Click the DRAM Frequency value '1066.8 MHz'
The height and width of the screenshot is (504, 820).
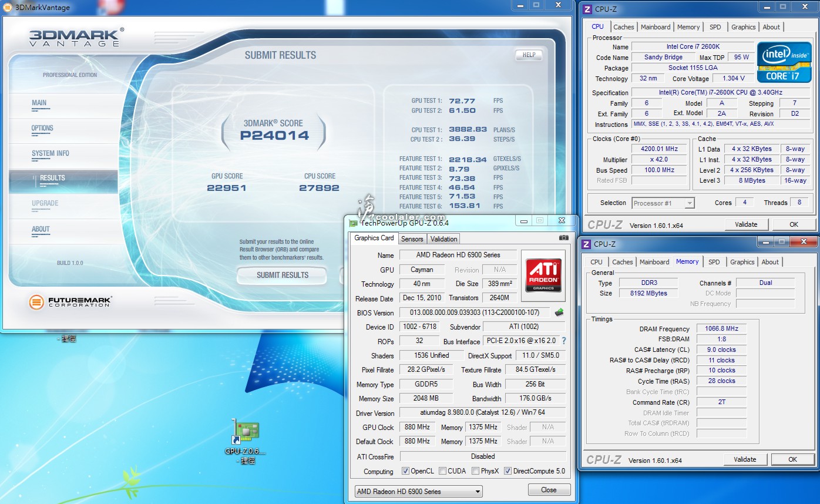click(721, 328)
